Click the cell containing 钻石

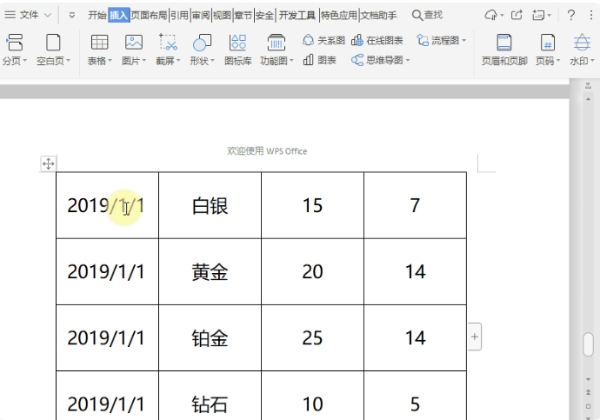click(x=210, y=396)
